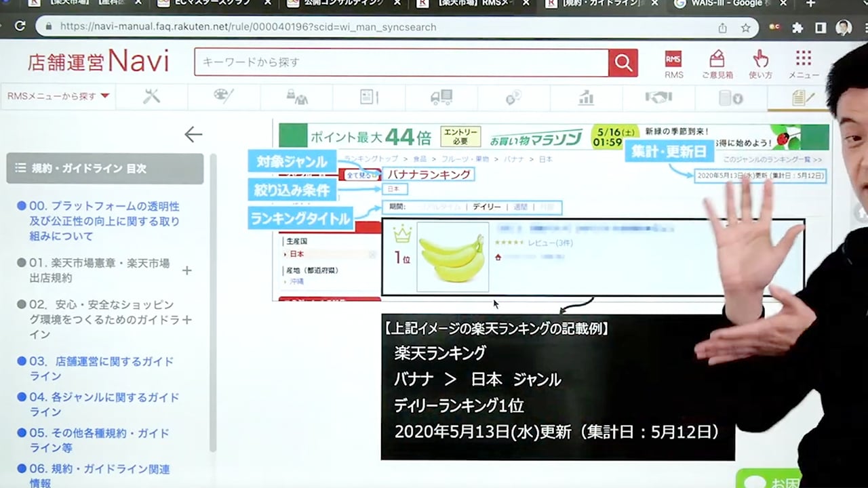The width and height of the screenshot is (868, 488).
Task: Open the ご意見箱 feedback box icon
Action: coord(717,64)
